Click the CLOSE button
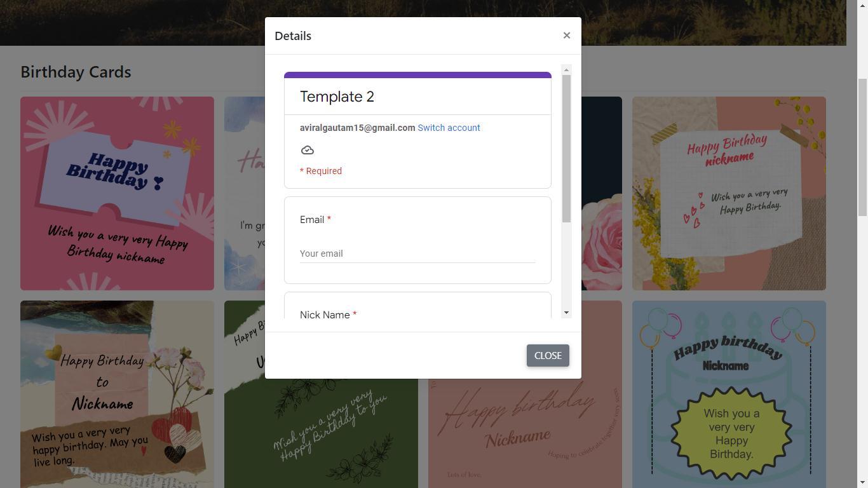The width and height of the screenshot is (868, 488). click(x=548, y=356)
